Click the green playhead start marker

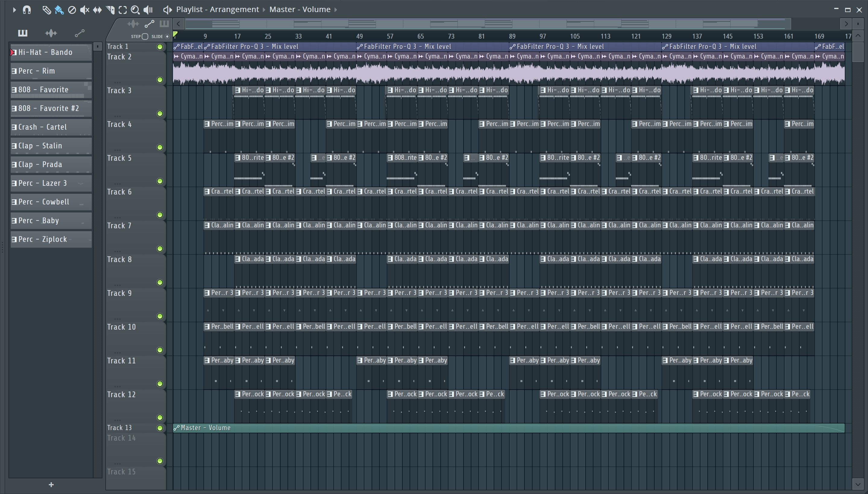point(175,34)
